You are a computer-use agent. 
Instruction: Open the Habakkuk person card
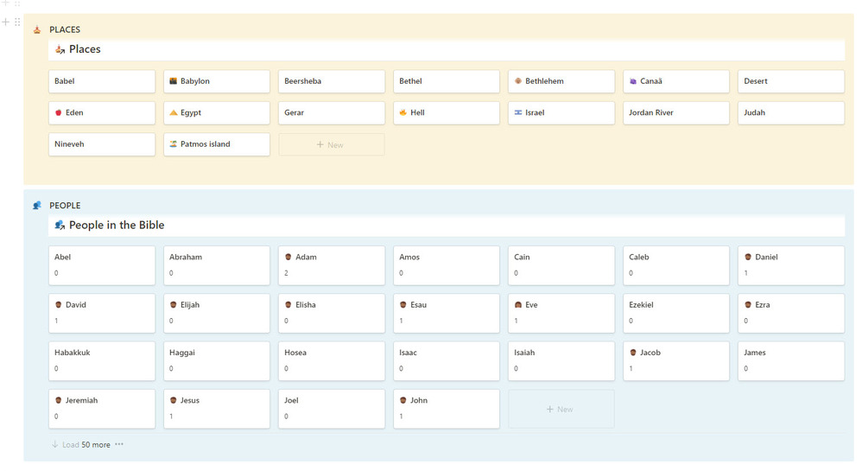[x=102, y=360]
